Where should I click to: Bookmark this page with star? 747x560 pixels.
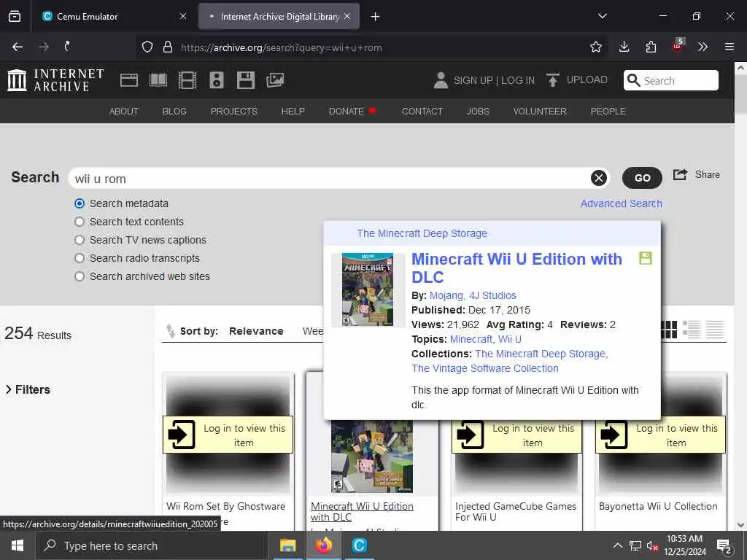point(596,47)
